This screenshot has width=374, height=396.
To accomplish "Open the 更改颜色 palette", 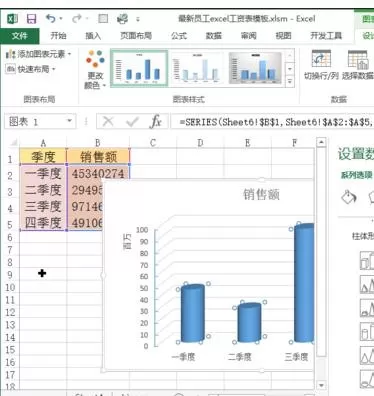I will coord(95,70).
